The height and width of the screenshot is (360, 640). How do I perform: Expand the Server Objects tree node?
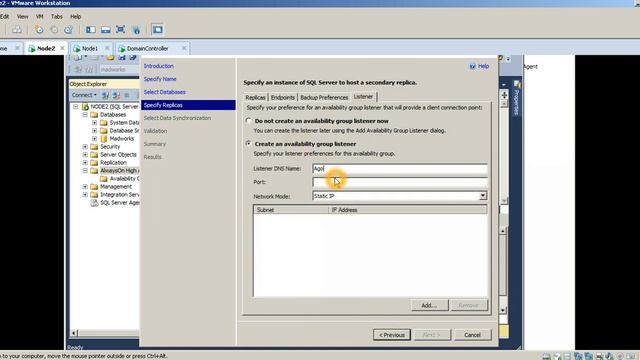tap(85, 155)
